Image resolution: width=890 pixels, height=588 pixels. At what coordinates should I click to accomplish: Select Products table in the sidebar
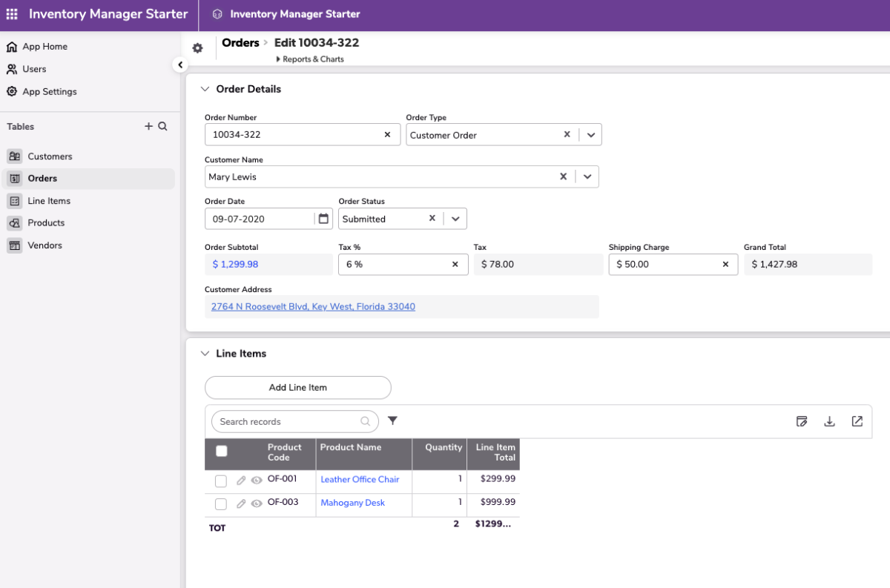coord(46,223)
